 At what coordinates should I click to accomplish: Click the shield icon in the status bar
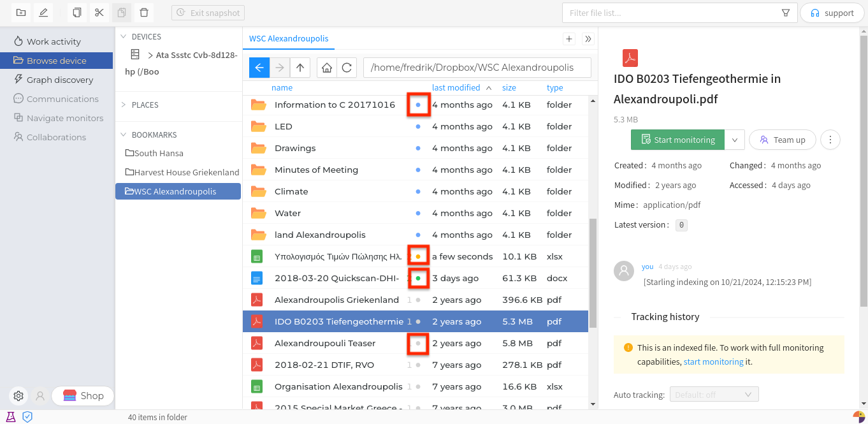tap(27, 417)
